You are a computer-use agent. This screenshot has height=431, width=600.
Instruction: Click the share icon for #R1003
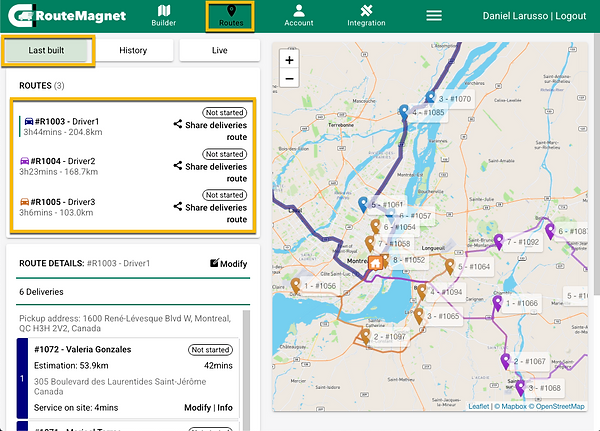(x=178, y=124)
